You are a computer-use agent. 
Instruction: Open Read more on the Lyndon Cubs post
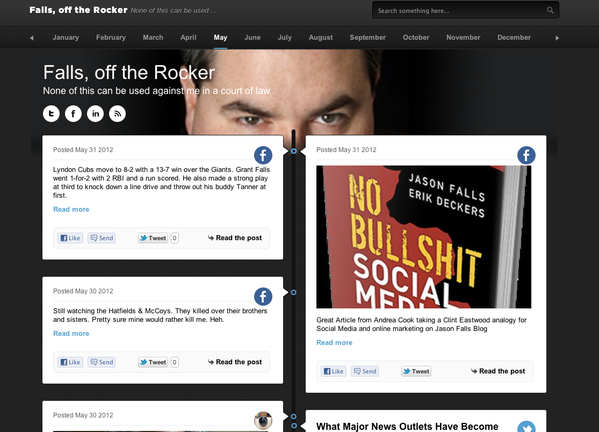(71, 209)
